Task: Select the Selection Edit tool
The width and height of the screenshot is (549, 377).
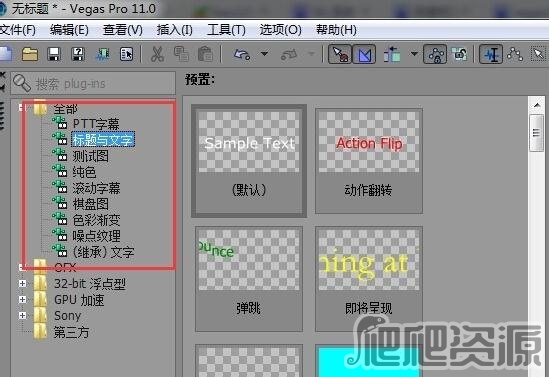Action: click(539, 54)
